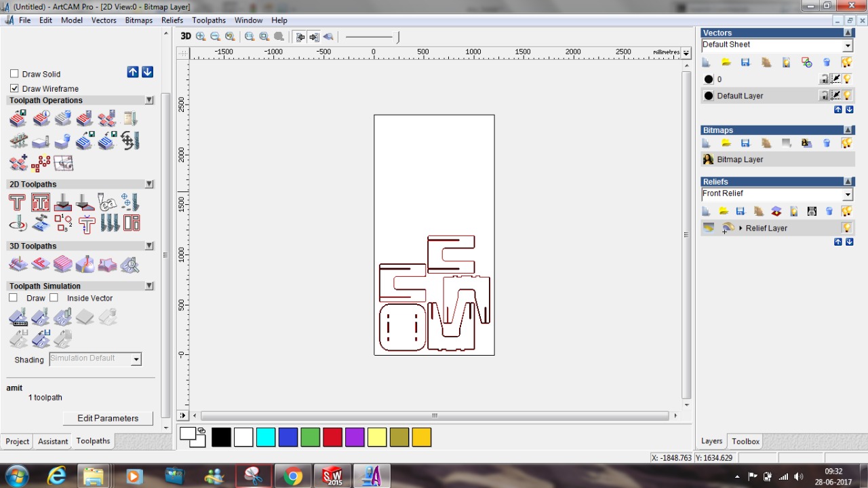This screenshot has width=868, height=488.
Task: Select the amit toolpath entry
Action: pos(14,388)
